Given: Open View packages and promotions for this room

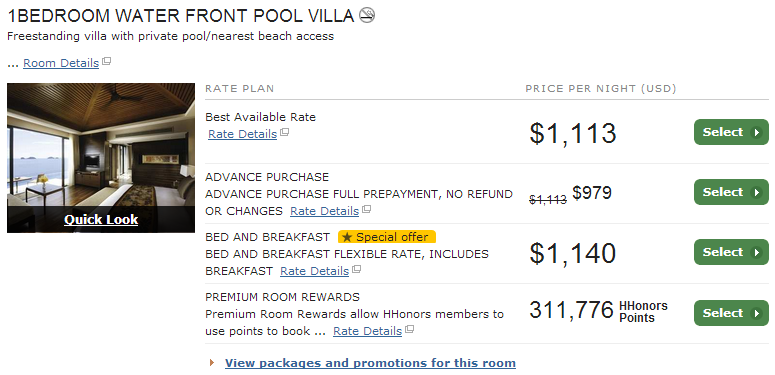Looking at the screenshot, I should coord(370,363).
